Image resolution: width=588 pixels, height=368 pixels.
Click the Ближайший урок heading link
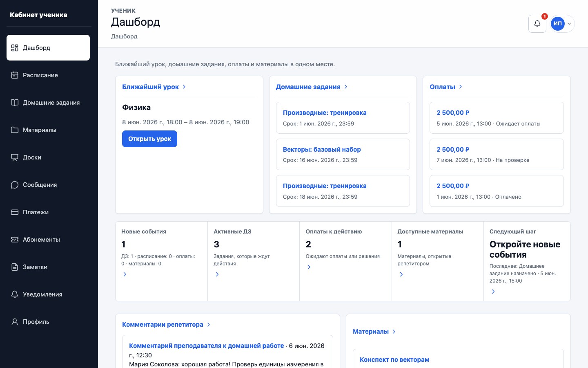coord(150,87)
